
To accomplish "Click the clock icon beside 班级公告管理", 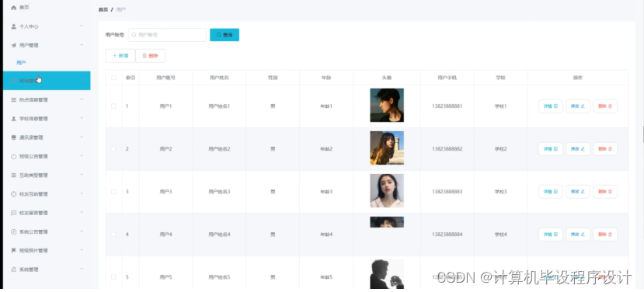I will click(x=13, y=156).
